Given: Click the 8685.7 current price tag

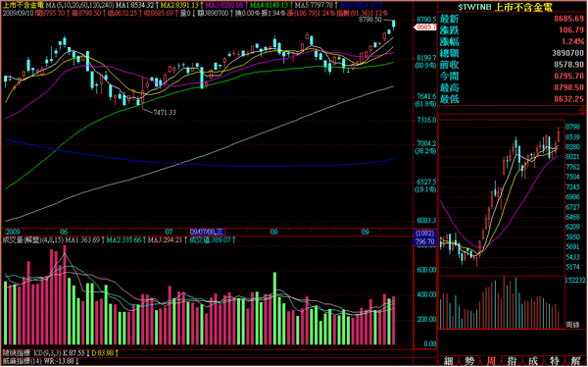Looking at the screenshot, I should click(425, 27).
